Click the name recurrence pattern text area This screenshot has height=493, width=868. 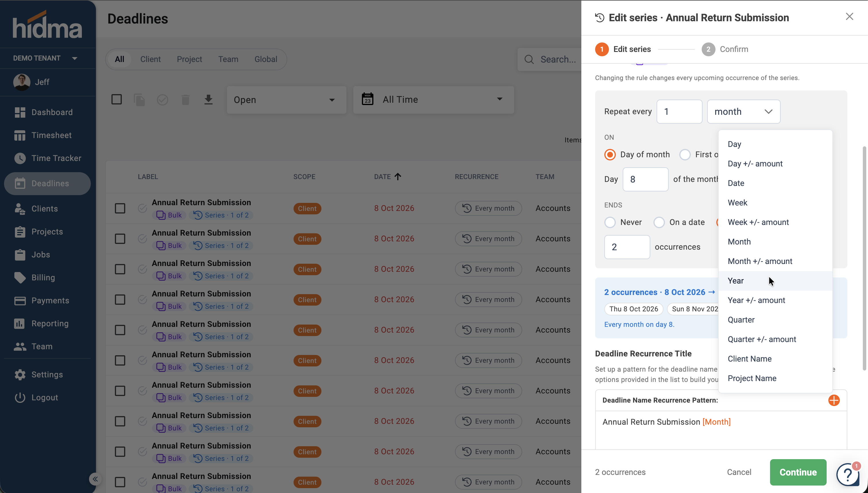(x=721, y=431)
